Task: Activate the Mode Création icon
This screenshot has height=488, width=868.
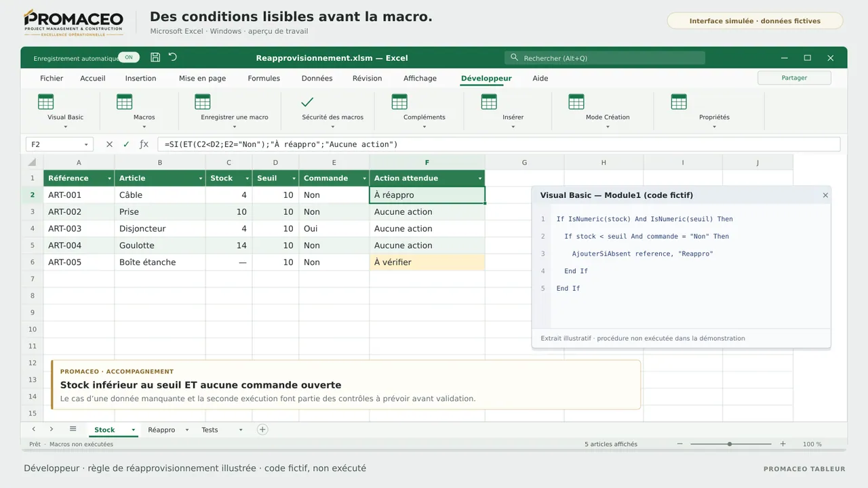Action: pos(576,102)
